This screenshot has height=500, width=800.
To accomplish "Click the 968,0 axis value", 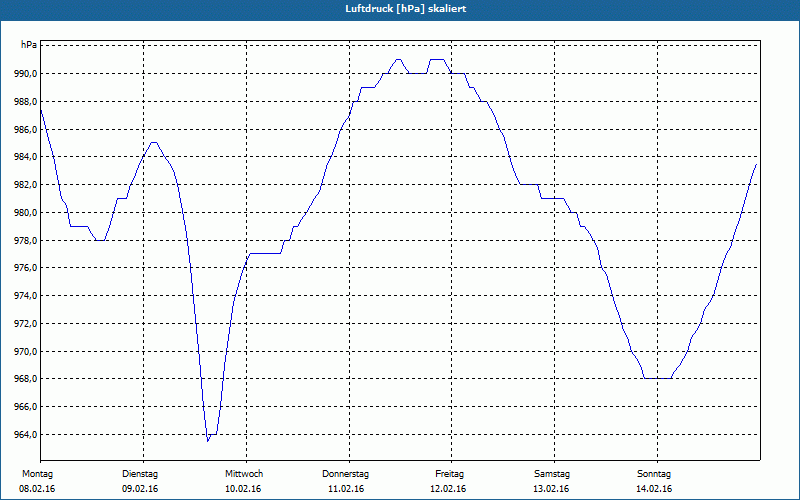I will (x=26, y=379).
